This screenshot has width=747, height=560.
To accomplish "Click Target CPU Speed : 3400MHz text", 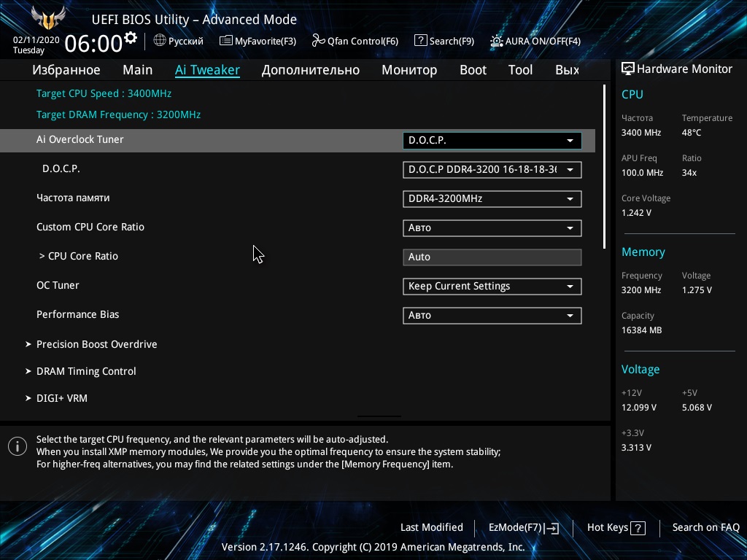I will click(104, 94).
